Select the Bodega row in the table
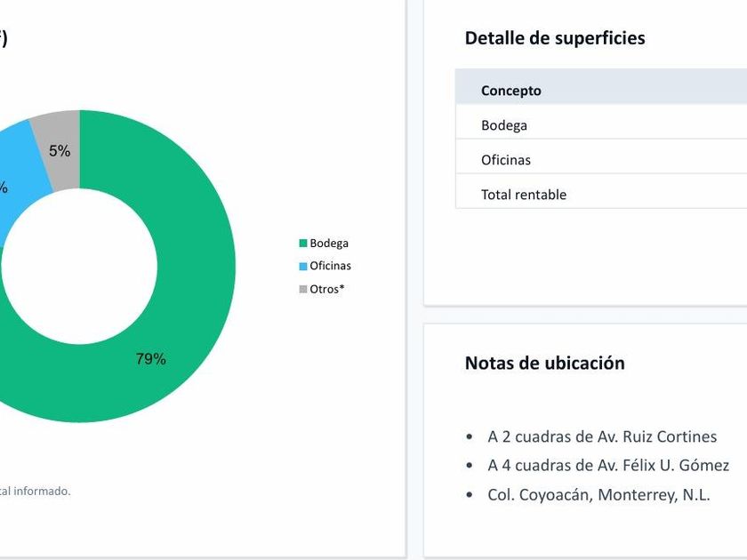Viewport: 747px width, 560px height. [504, 125]
